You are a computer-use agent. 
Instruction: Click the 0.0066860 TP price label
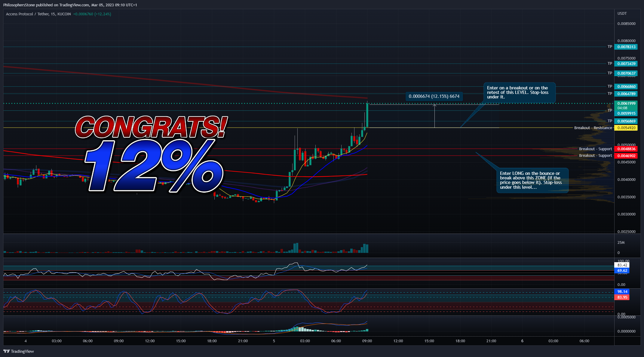tap(626, 86)
